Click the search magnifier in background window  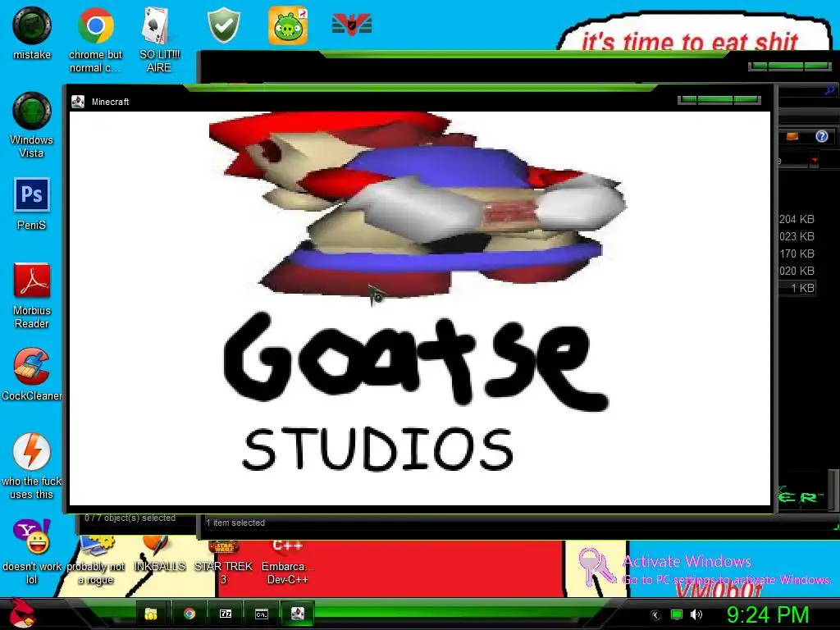tap(830, 91)
